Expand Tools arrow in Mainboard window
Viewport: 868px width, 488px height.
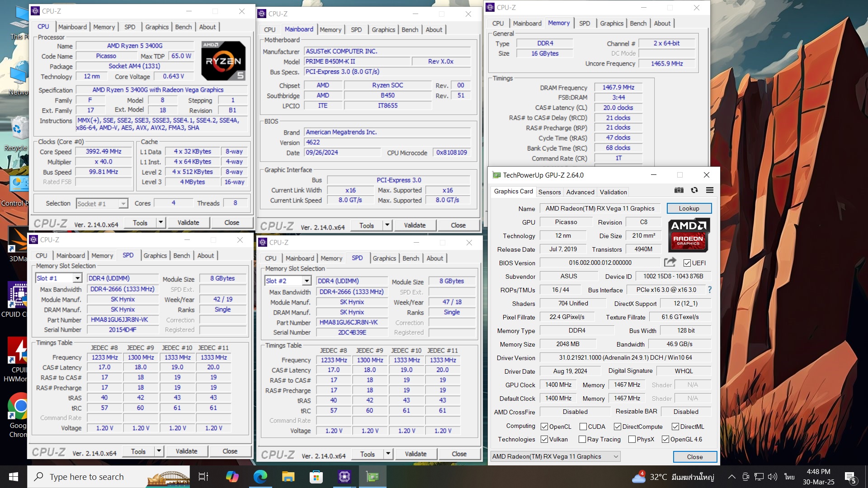coord(387,225)
